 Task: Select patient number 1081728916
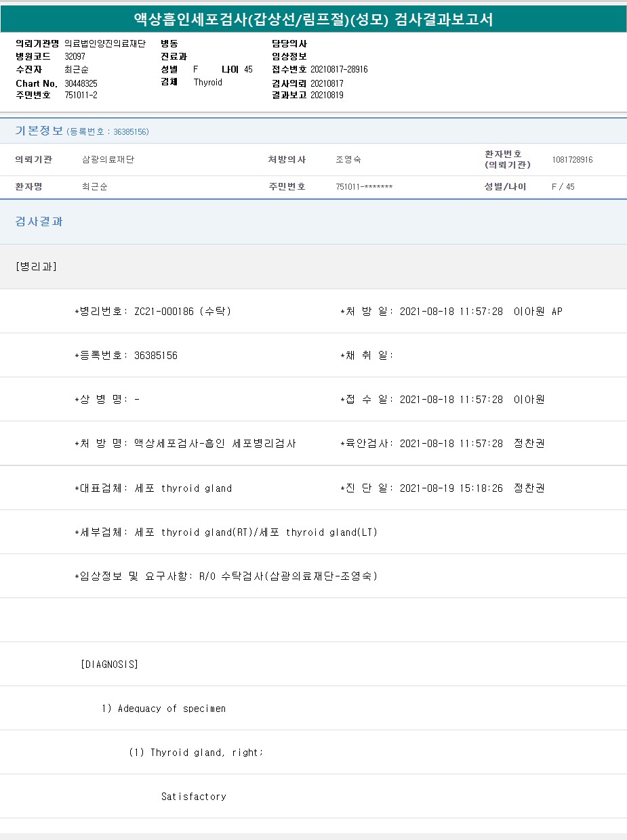572,160
